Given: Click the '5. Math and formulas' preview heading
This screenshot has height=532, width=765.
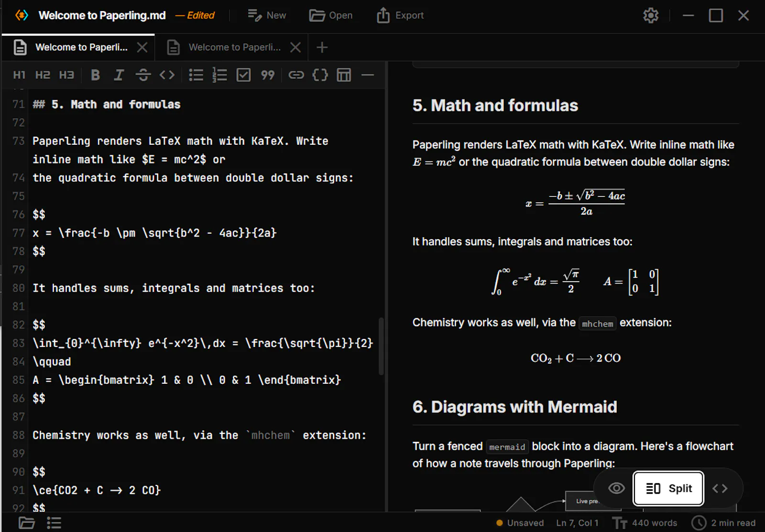Looking at the screenshot, I should coord(495,105).
